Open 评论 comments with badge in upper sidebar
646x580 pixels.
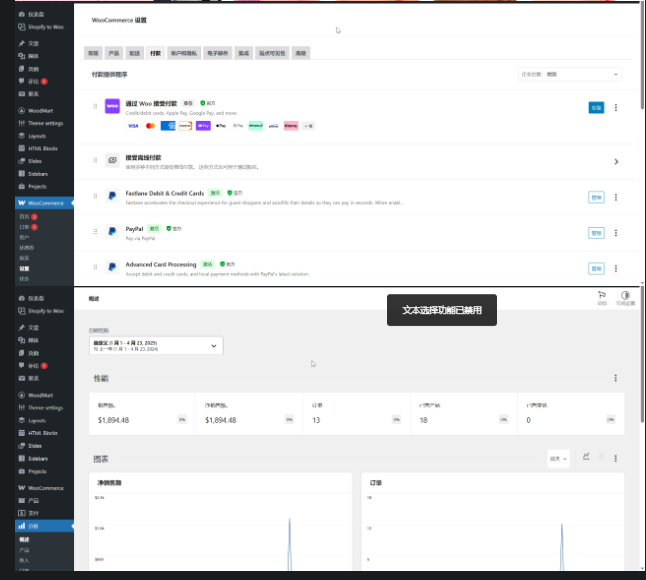click(33, 81)
